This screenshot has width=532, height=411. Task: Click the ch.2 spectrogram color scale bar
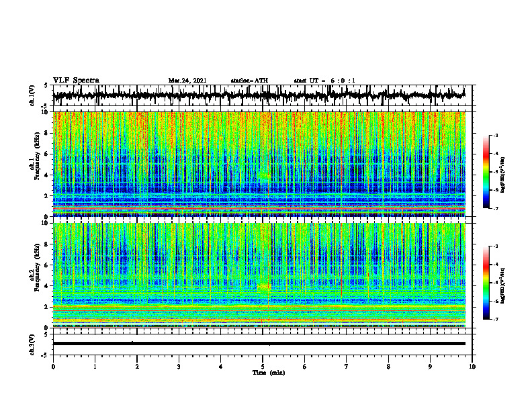point(486,283)
